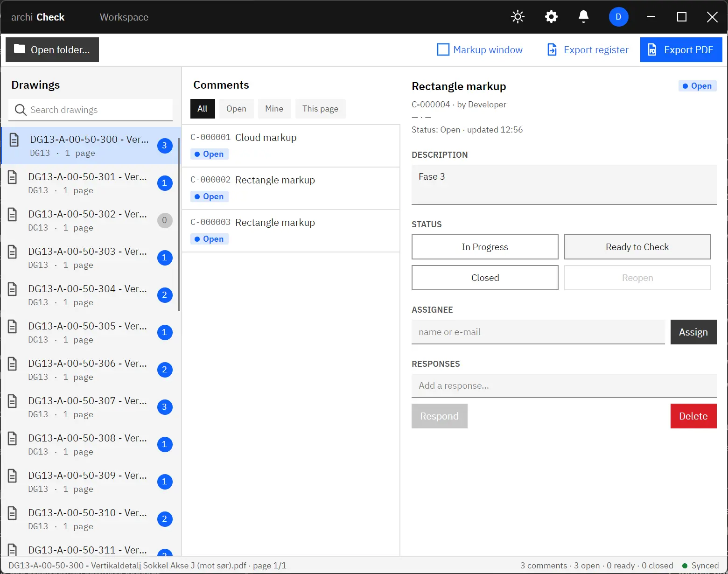Click Open status badge beside Rectangle markup title
Viewport: 728px width, 574px height.
[697, 86]
